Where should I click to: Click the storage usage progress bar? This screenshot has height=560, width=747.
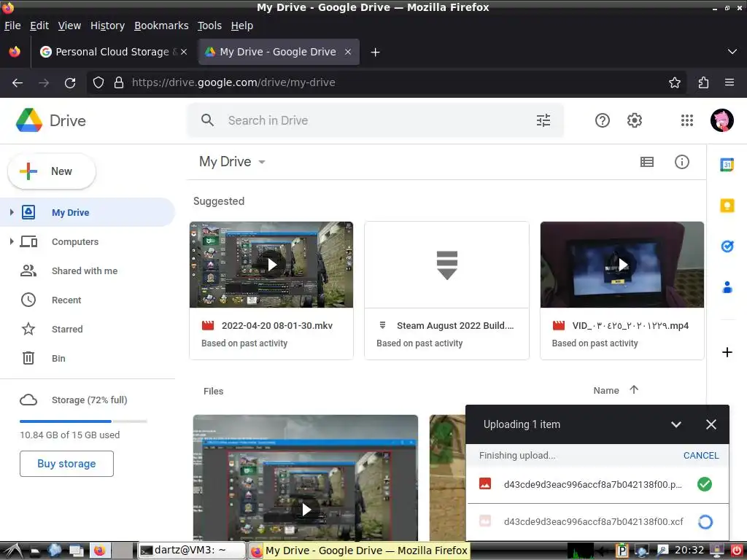83,421
